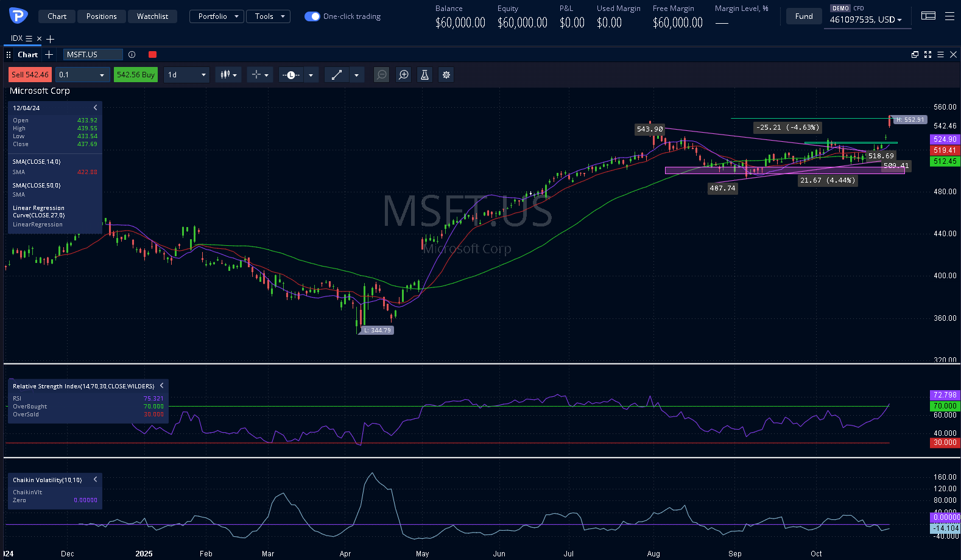961x560 pixels.
Task: Click the symbol info icon beside MSFT.US
Action: click(x=132, y=55)
